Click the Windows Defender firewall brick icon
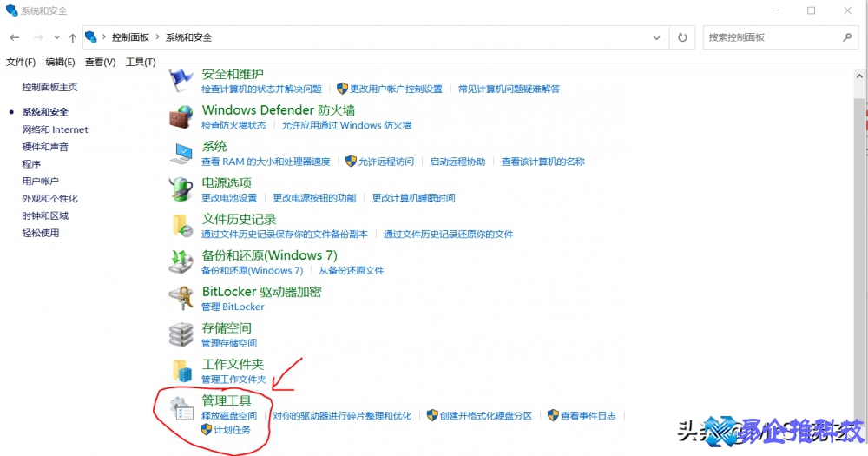 tap(181, 117)
